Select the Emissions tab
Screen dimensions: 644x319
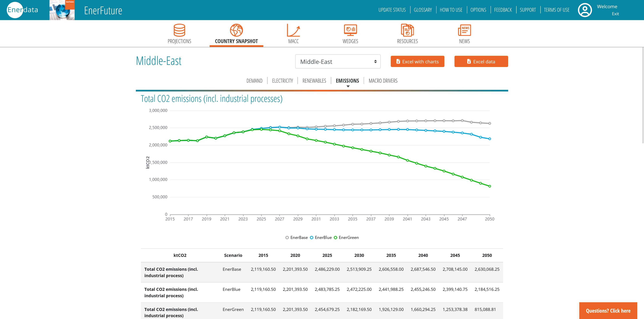click(x=347, y=81)
